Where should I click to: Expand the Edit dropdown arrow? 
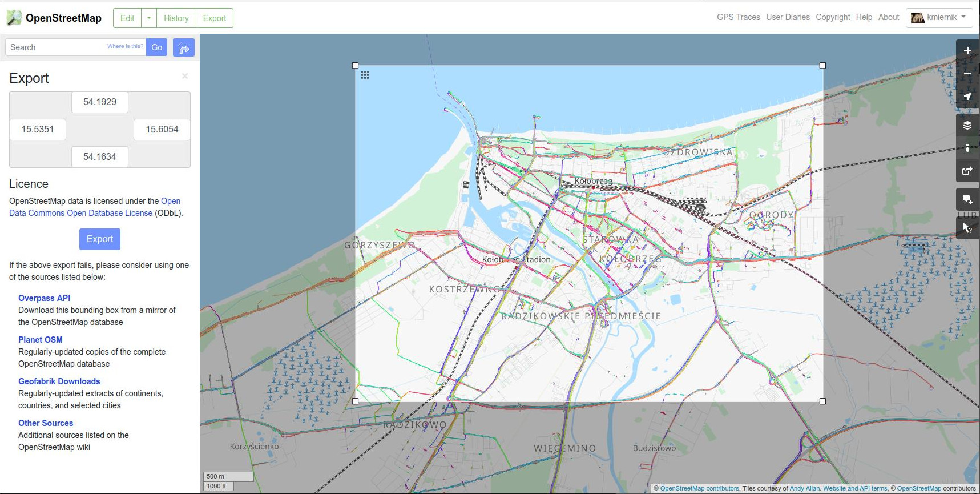point(149,18)
